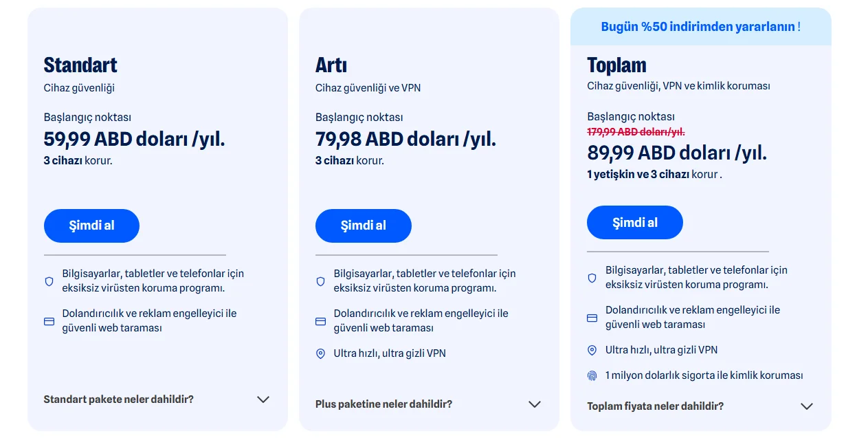Image resolution: width=868 pixels, height=438 pixels.
Task: Open 'Standart pakete neler dahildir?' label
Action: point(118,399)
